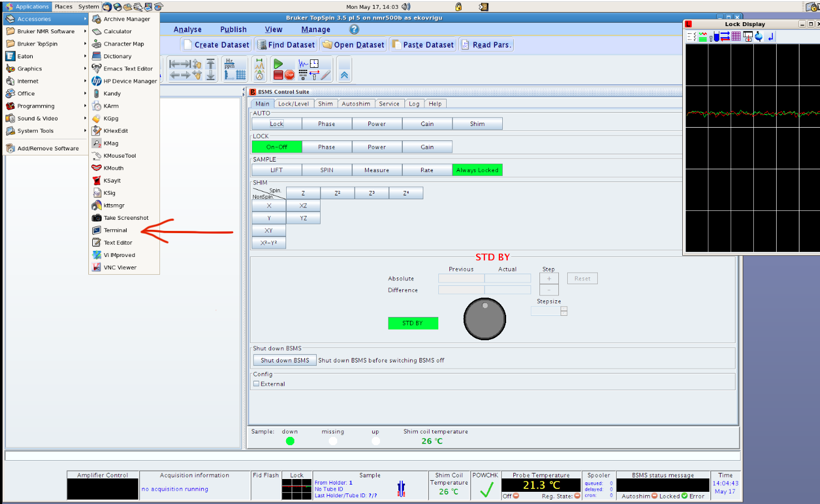Open TopSpin help question mark icon
Viewport: 820px width, 504px height.
pyautogui.click(x=354, y=29)
